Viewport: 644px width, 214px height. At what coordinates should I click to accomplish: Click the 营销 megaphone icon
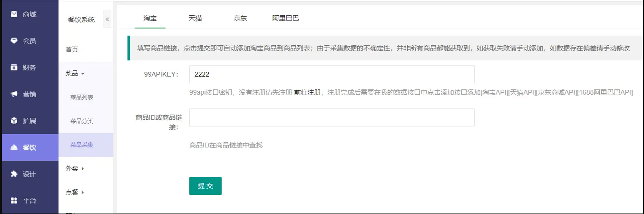[x=14, y=94]
